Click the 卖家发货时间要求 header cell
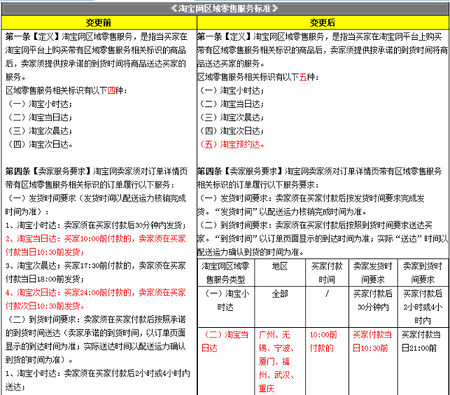Image resolution: width=450 pixels, height=395 pixels. tap(373, 273)
